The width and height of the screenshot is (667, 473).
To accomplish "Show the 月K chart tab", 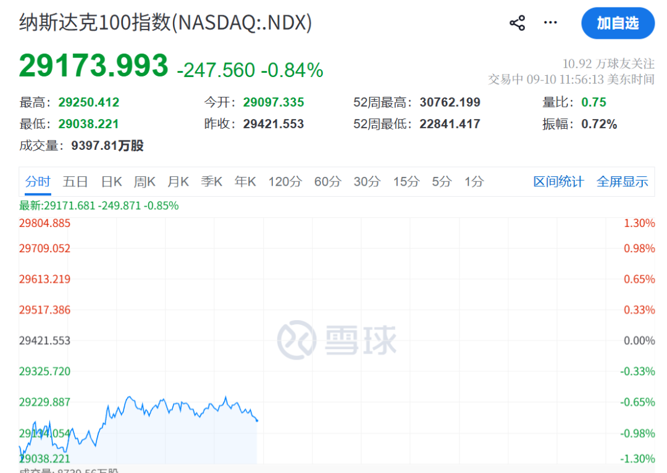I will pyautogui.click(x=178, y=182).
